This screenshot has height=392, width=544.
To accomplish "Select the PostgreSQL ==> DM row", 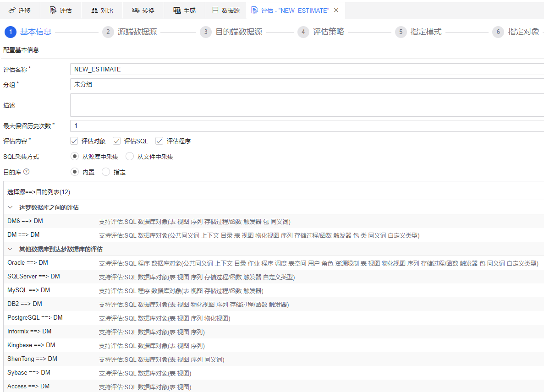I will 274,318.
